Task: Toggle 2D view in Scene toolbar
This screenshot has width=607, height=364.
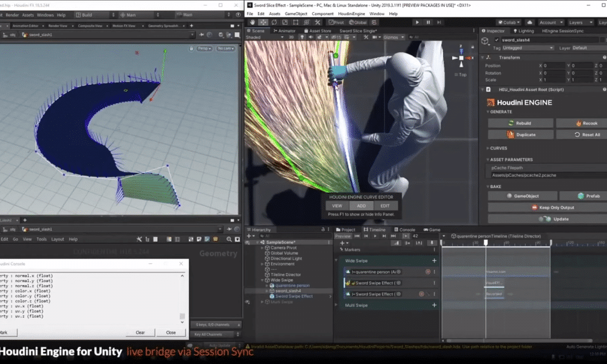Action: pos(291,37)
